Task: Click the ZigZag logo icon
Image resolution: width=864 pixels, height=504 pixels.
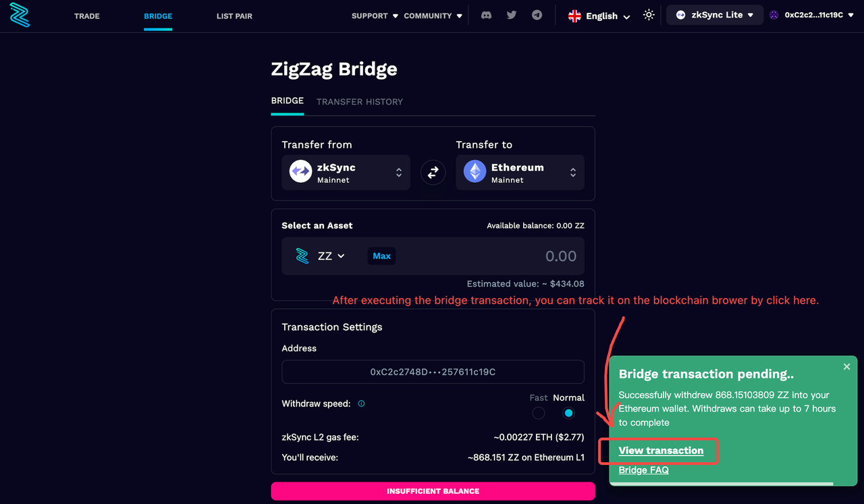Action: pyautogui.click(x=20, y=16)
